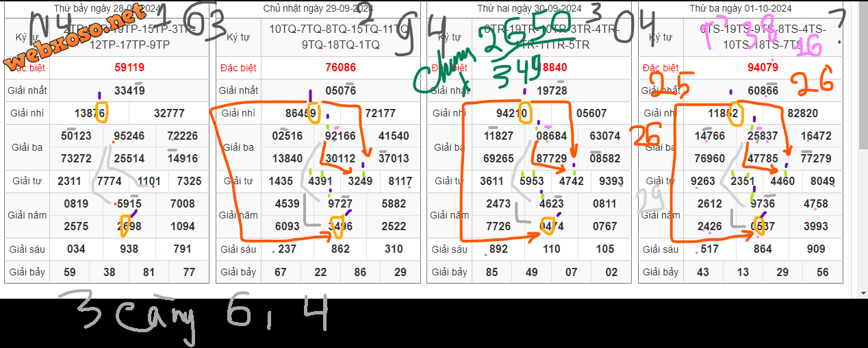This screenshot has width=868, height=348.
Task: Click first prize number 60866
Action: [x=763, y=90]
